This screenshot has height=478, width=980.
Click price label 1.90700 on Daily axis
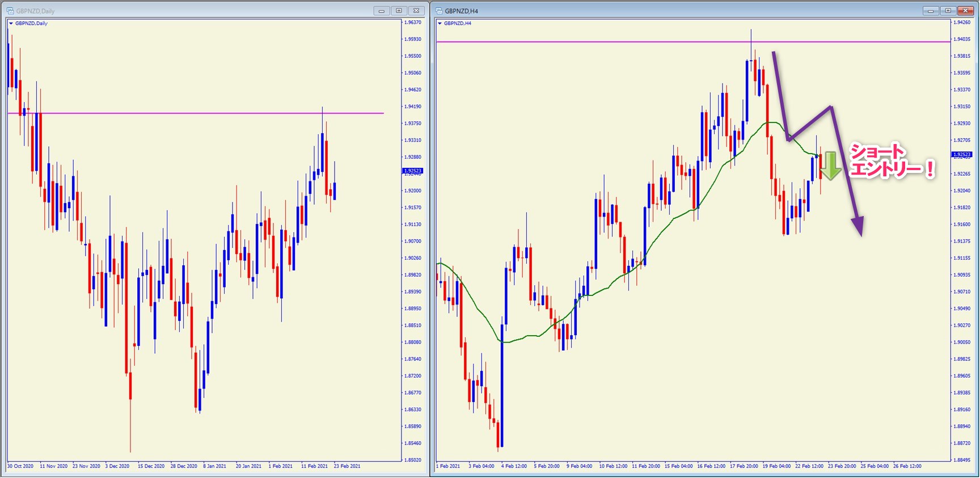[413, 241]
